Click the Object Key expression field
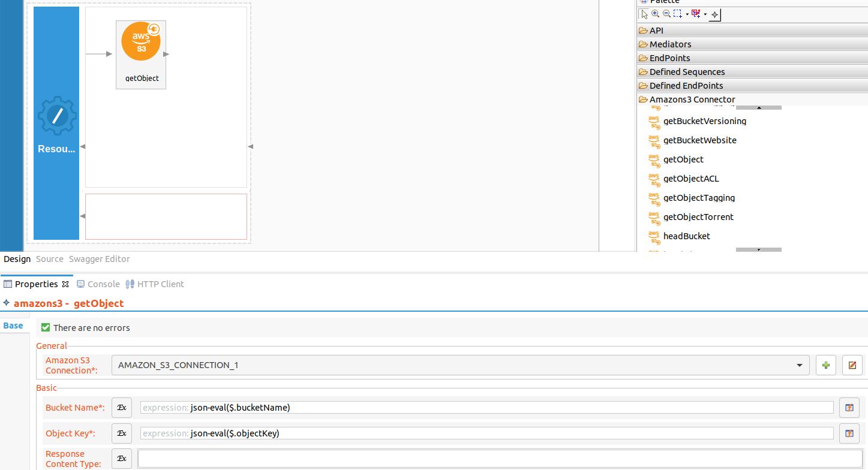The width and height of the screenshot is (868, 470). (x=486, y=433)
